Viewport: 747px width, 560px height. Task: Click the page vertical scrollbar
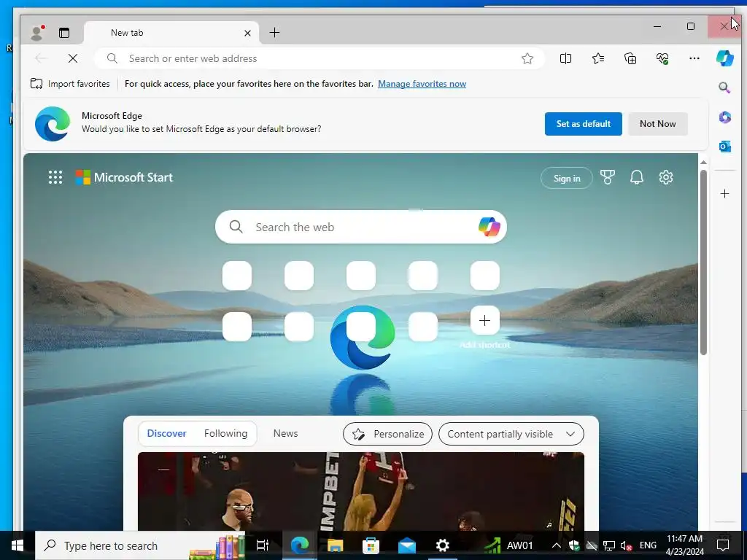click(x=703, y=262)
